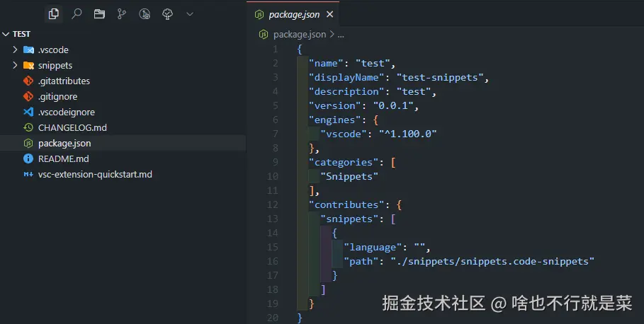Viewport: 644px width, 324px height.
Task: Click the package.json Node icon in the explorer
Action: point(28,143)
